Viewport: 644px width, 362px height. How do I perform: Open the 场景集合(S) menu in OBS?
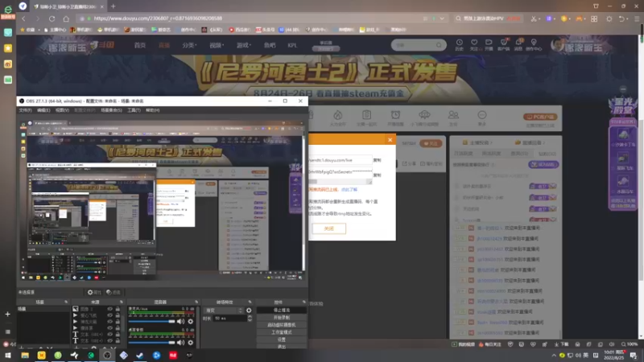coord(111,110)
